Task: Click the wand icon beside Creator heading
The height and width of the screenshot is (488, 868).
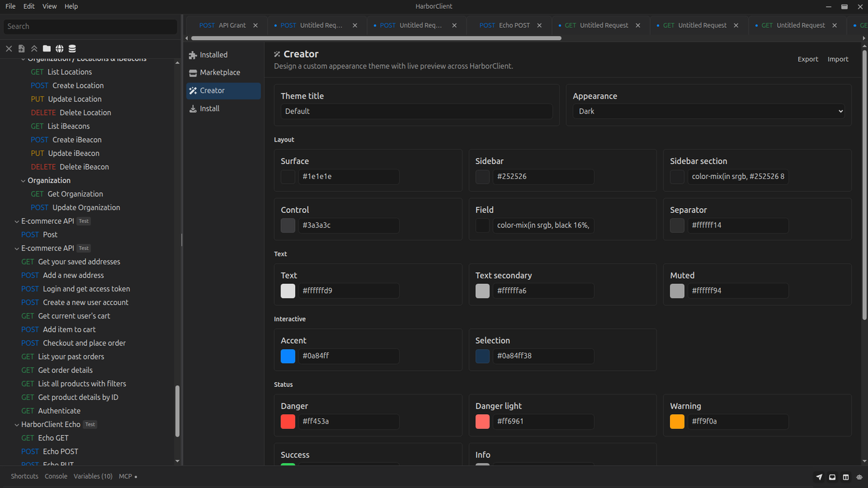Action: 277,54
